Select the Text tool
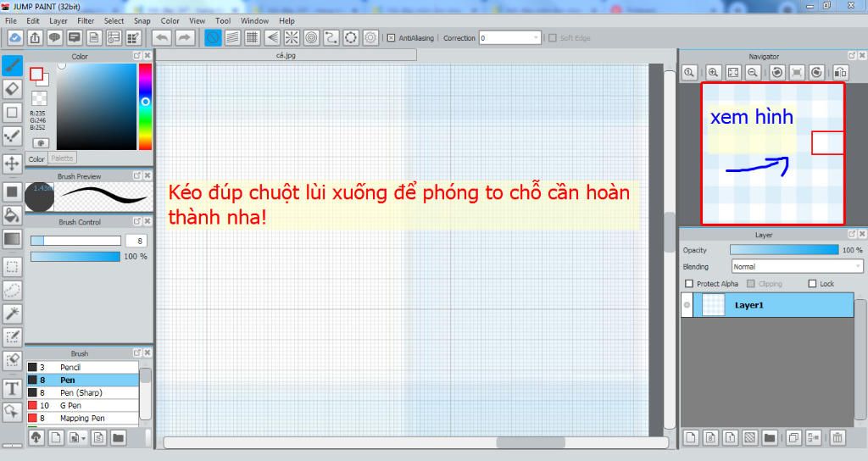This screenshot has width=868, height=461. point(12,388)
